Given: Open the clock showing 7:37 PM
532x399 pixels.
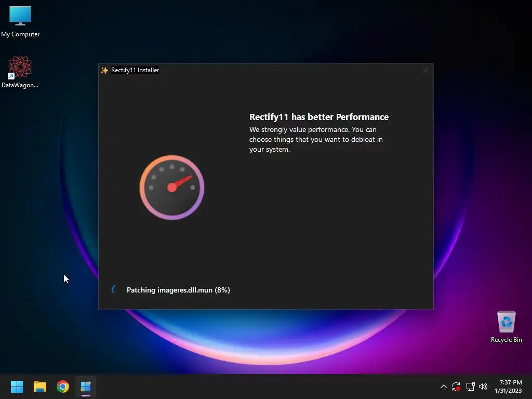Looking at the screenshot, I should tap(508, 387).
